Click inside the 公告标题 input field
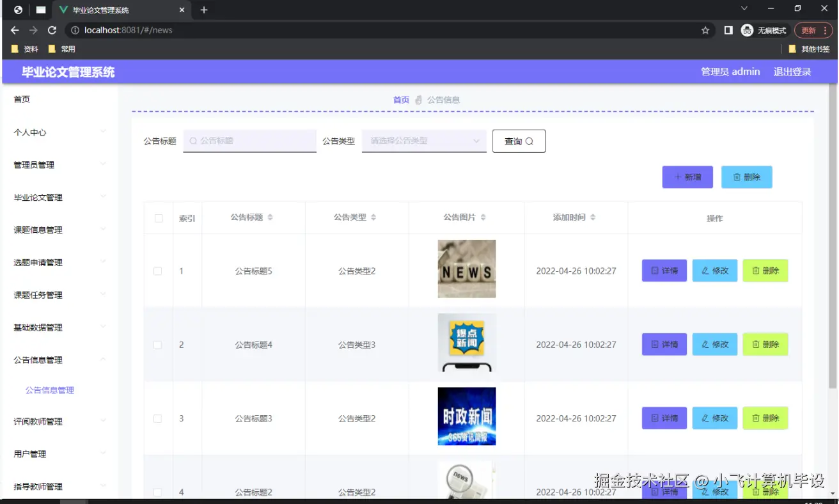 pyautogui.click(x=249, y=141)
